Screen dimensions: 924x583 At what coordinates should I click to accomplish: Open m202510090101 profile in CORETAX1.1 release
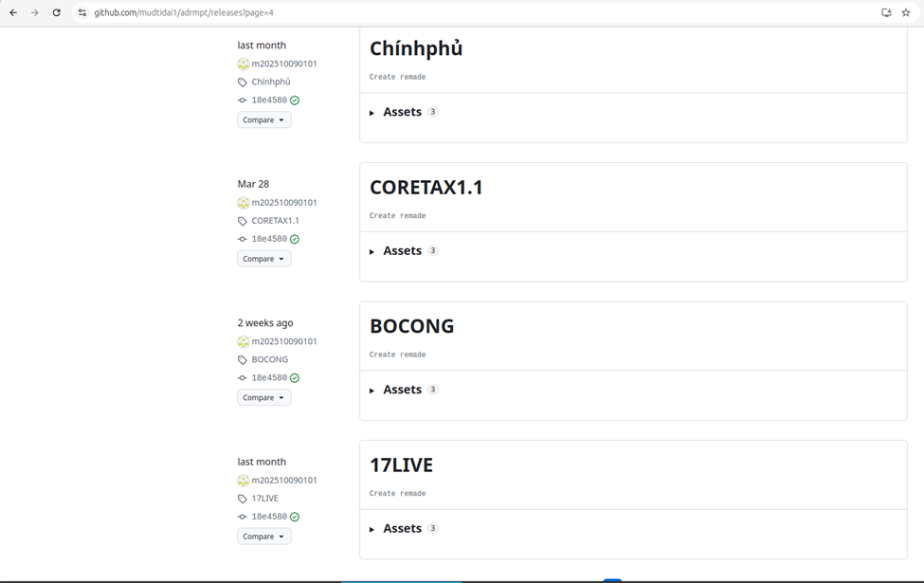pos(284,203)
